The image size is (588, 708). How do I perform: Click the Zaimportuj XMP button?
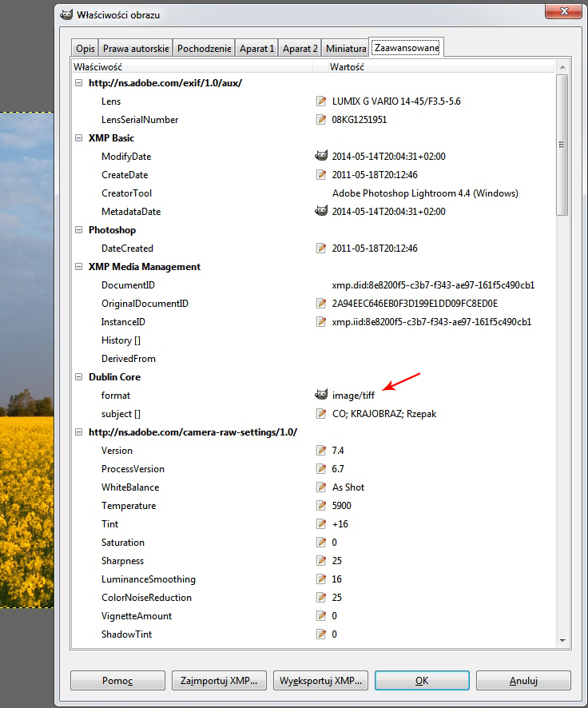[x=219, y=681]
